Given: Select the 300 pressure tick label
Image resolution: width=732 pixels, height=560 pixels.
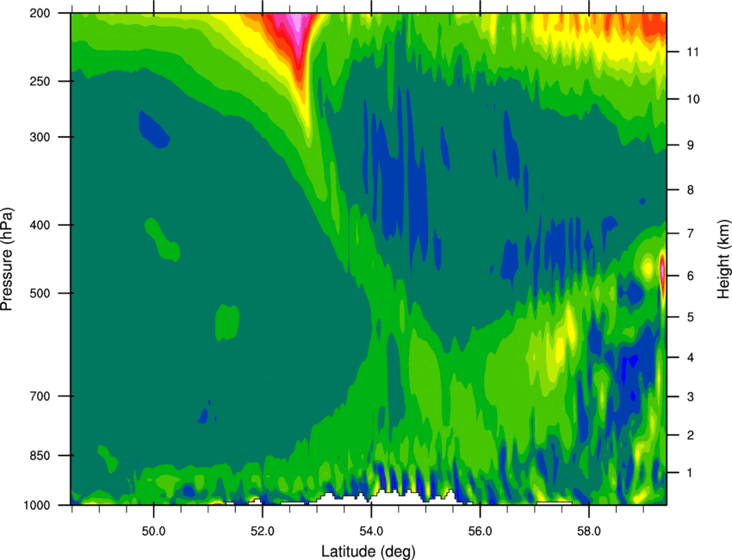Looking at the screenshot, I should coord(40,137).
